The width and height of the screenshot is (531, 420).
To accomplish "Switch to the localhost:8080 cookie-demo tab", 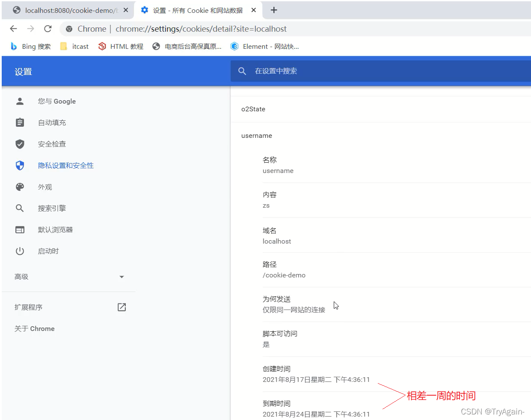I will point(68,10).
